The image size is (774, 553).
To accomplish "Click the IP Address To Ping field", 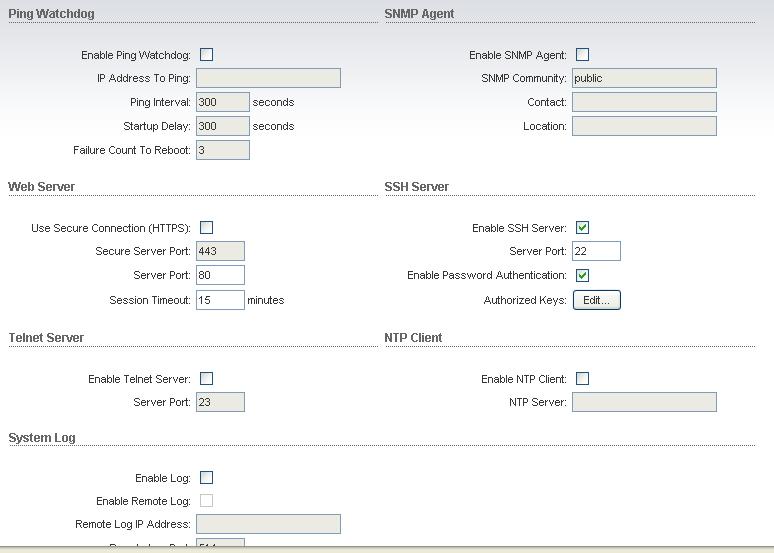I will click(x=268, y=78).
